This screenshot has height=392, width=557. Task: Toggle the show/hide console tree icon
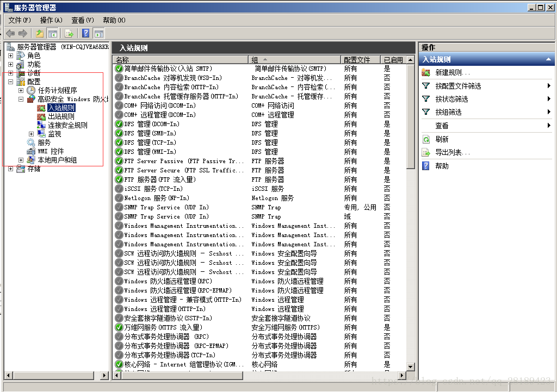[x=53, y=33]
